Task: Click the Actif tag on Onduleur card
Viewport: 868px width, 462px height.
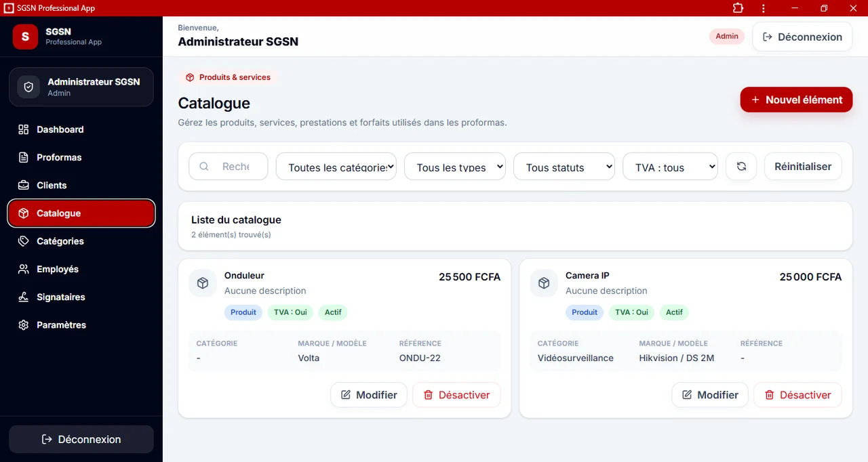Action: click(x=333, y=312)
